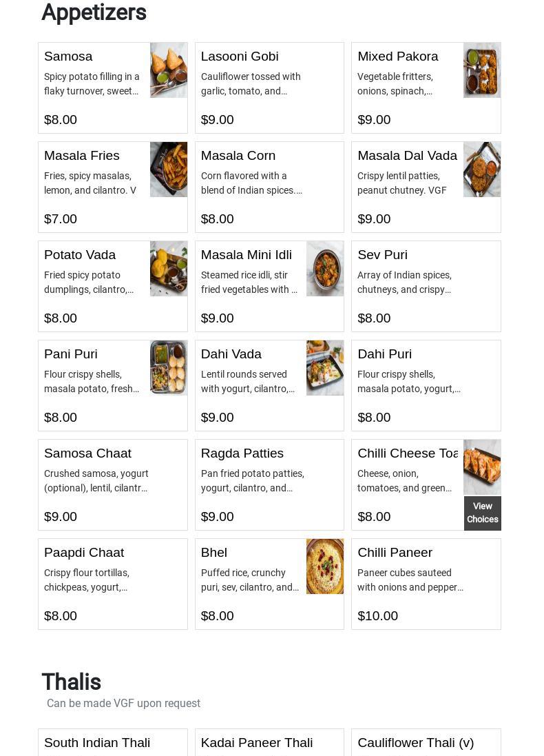The height and width of the screenshot is (756, 544).
Task: Click the Kadai Paneer Thali title
Action: [x=257, y=743]
